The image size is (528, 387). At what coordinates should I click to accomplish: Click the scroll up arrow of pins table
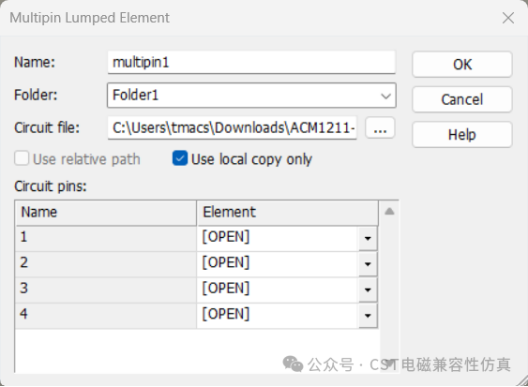(x=389, y=212)
